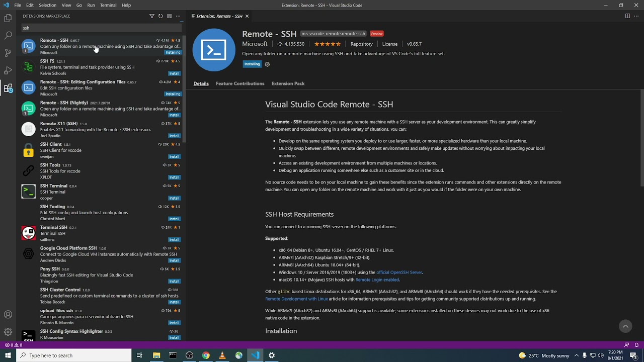Open the official OpenSSH Server link
Screen dimensions: 644x362
(399, 273)
